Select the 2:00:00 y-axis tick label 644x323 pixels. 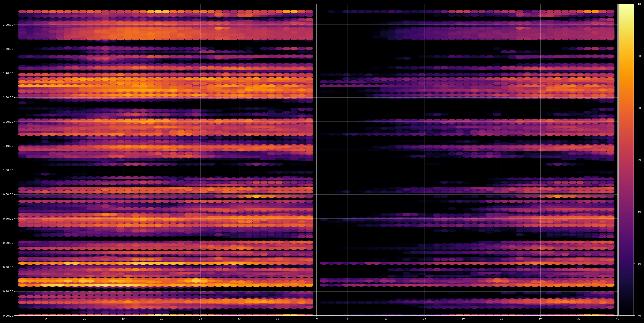coord(8,25)
